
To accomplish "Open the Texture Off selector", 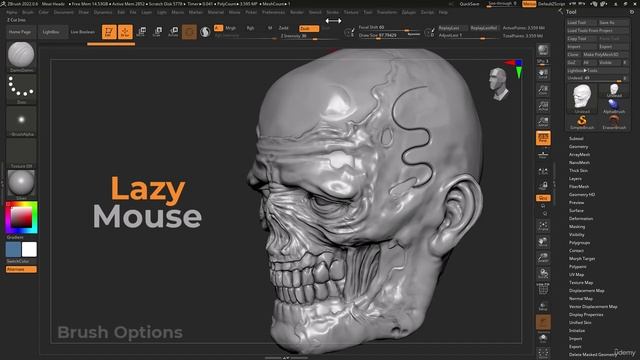I will (21, 153).
